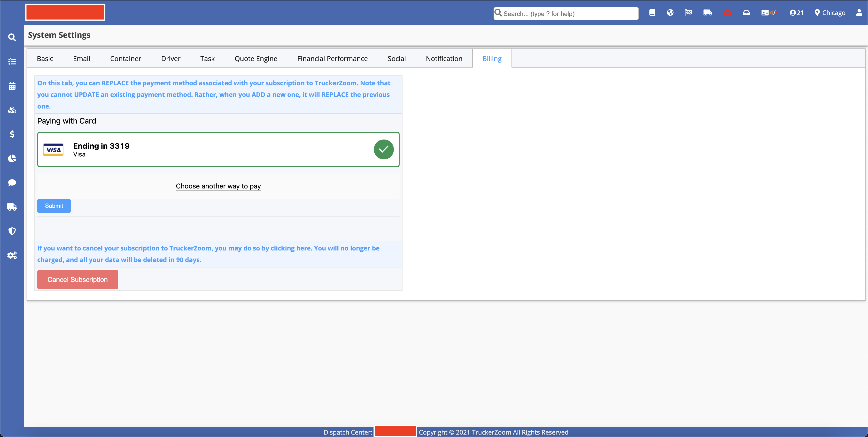The height and width of the screenshot is (437, 868).
Task: Switch to the Notification tab
Action: point(444,59)
